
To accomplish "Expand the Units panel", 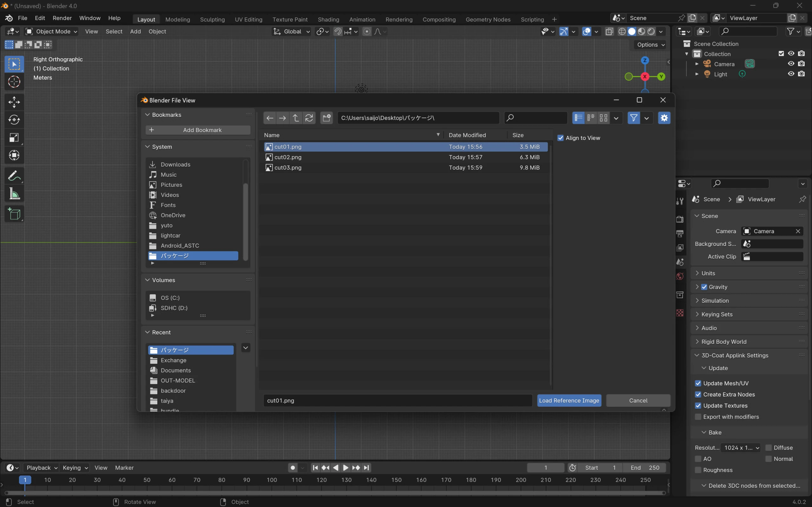I will click(708, 273).
